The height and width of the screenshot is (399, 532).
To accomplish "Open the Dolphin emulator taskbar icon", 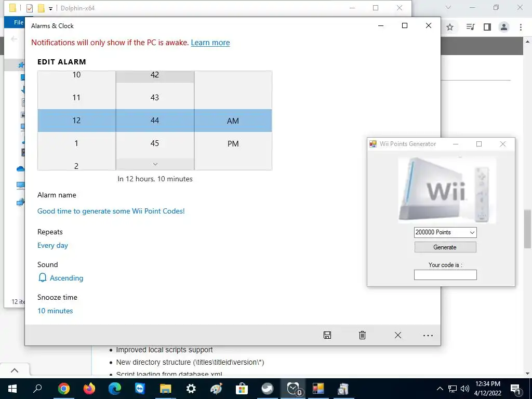I will coord(268,389).
